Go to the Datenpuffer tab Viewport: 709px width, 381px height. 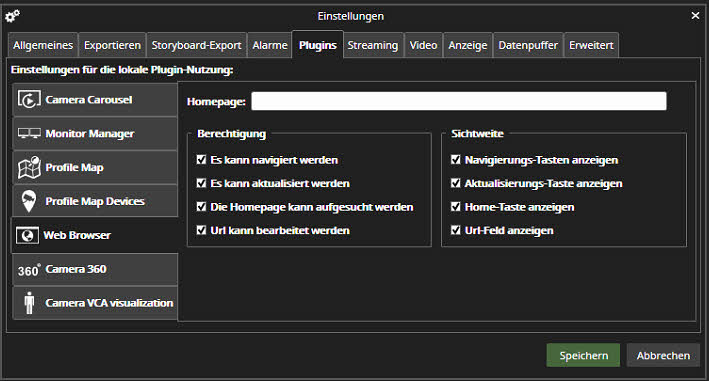[x=528, y=45]
